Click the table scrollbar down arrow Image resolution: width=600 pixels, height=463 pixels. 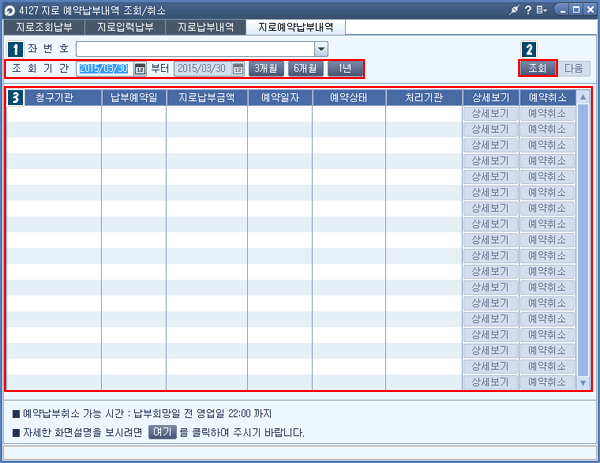[583, 383]
